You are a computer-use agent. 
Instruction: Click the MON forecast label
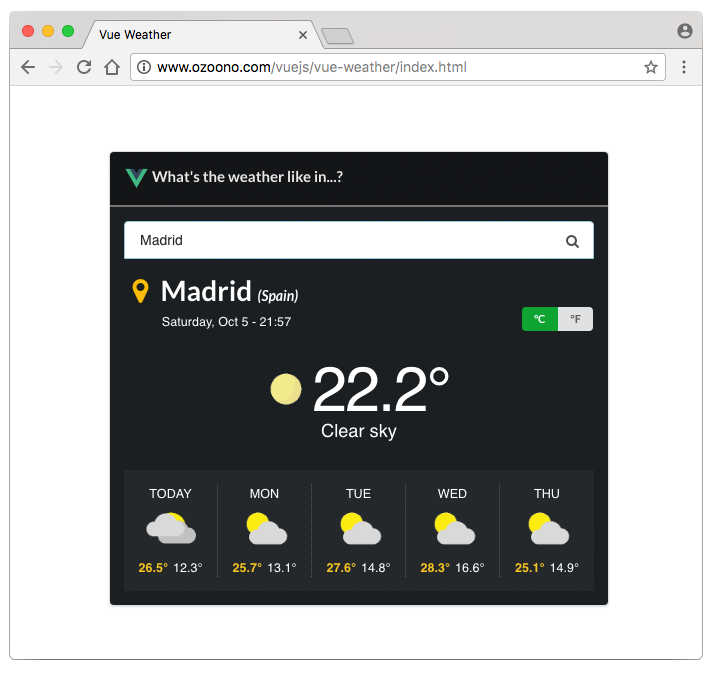click(x=264, y=494)
